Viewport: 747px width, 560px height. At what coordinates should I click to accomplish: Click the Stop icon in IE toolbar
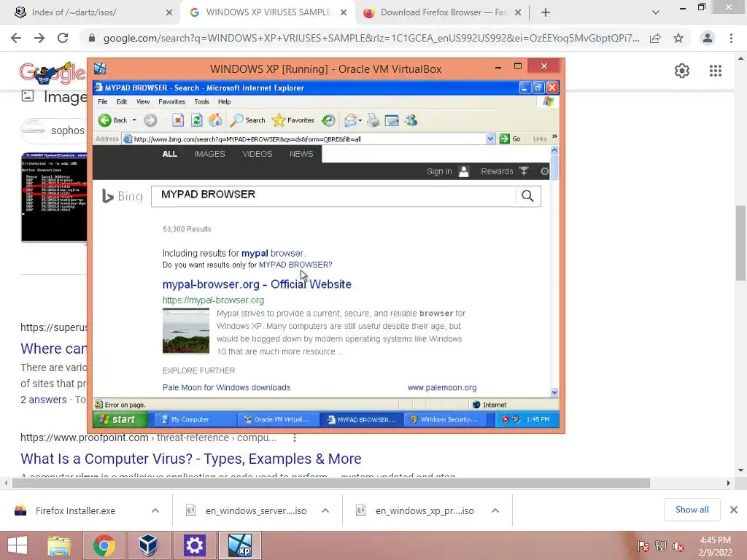(178, 120)
